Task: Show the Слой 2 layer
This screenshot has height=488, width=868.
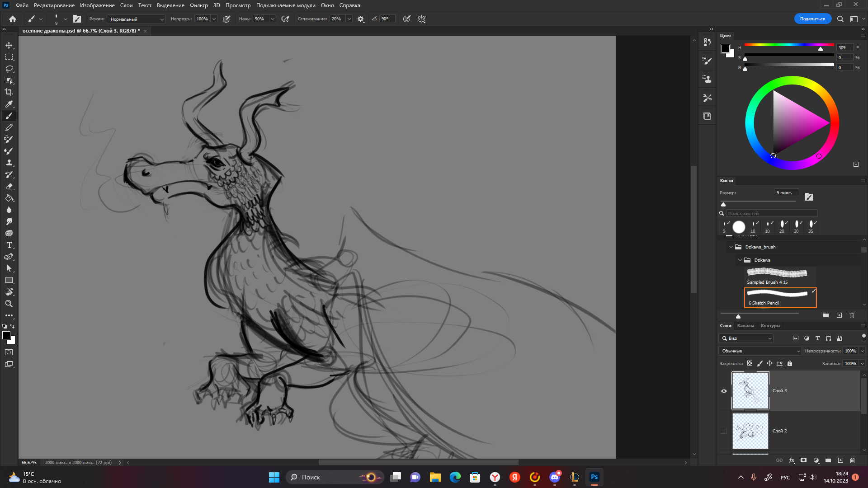Action: [x=724, y=431]
